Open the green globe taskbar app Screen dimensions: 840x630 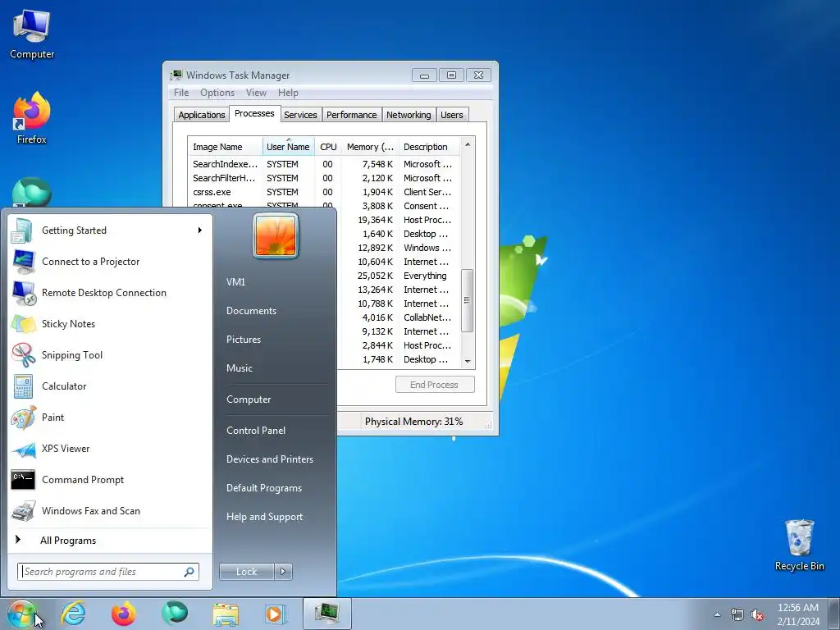[175, 614]
